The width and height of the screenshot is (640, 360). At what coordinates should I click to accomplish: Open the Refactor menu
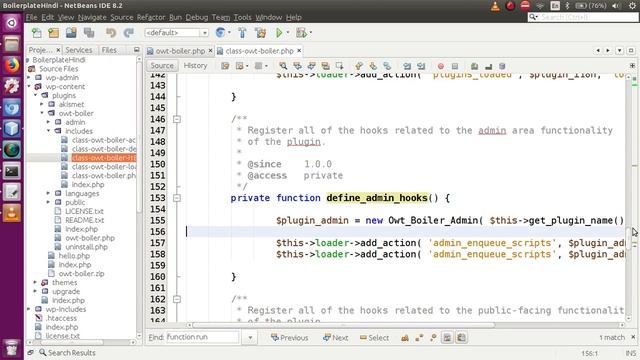[151, 17]
